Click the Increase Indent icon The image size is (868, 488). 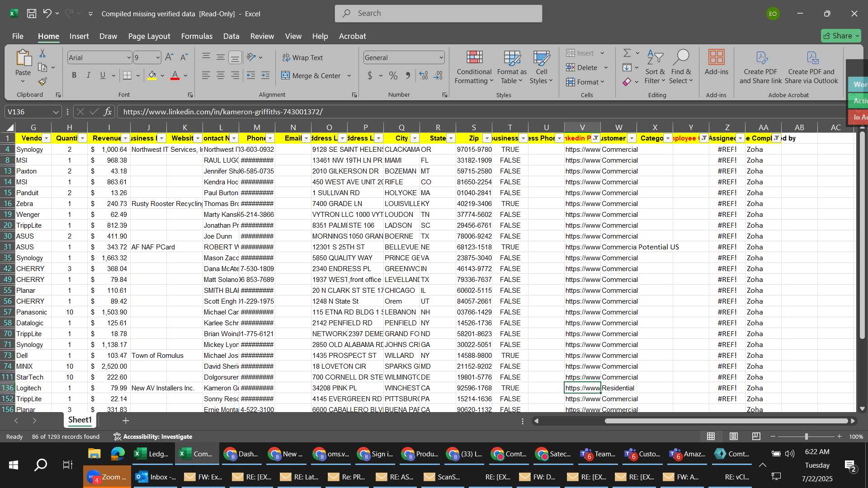click(x=265, y=75)
